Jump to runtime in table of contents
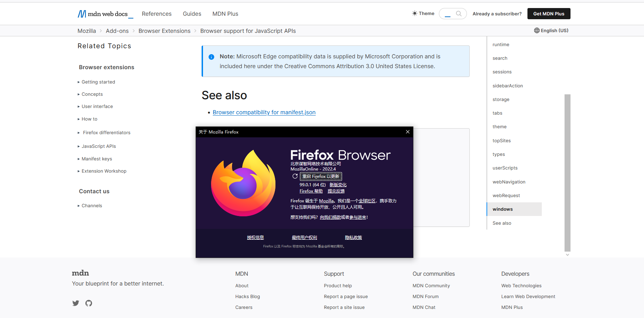 point(501,45)
